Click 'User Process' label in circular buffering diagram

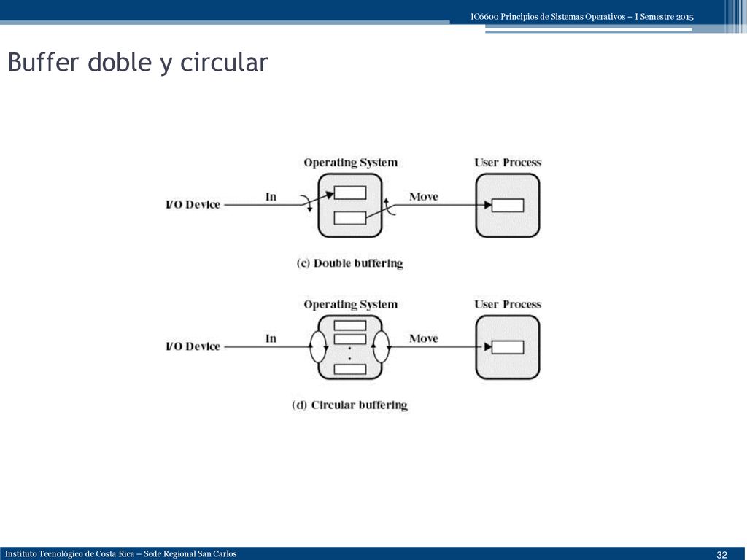coord(508,304)
